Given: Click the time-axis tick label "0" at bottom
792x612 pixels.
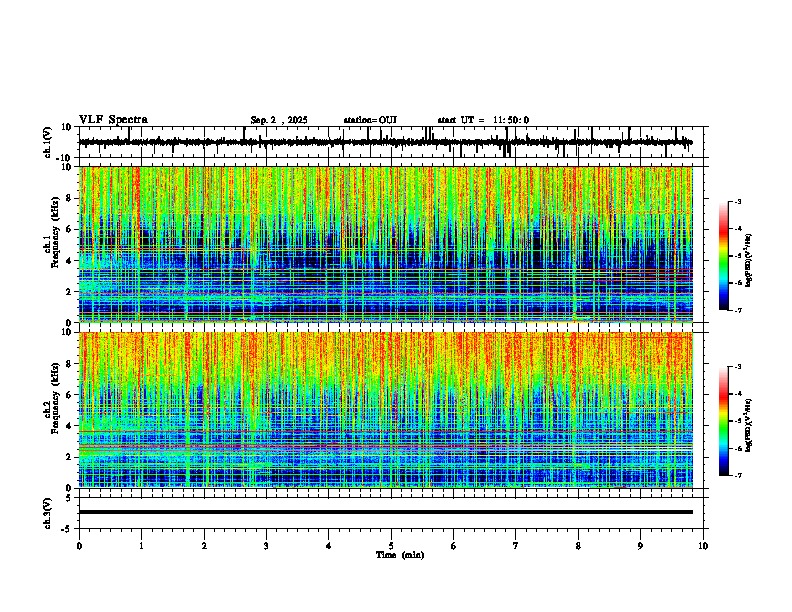Looking at the screenshot, I should 79,546.
